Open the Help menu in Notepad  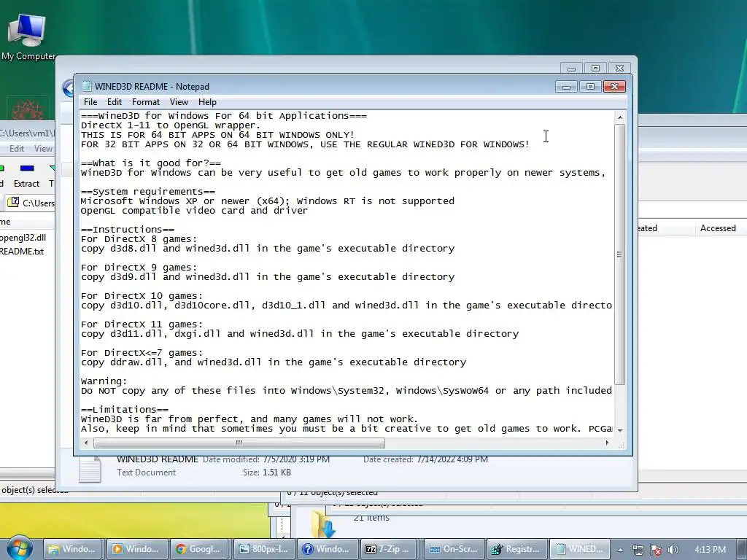(x=207, y=102)
